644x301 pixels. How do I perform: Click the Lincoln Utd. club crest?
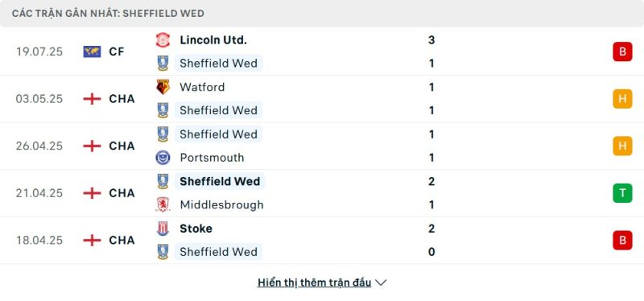coord(163,39)
